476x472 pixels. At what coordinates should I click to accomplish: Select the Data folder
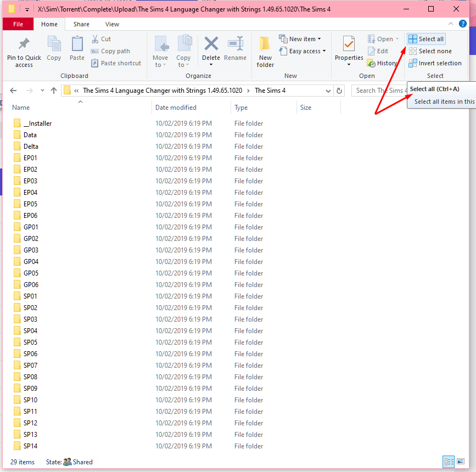[x=30, y=135]
